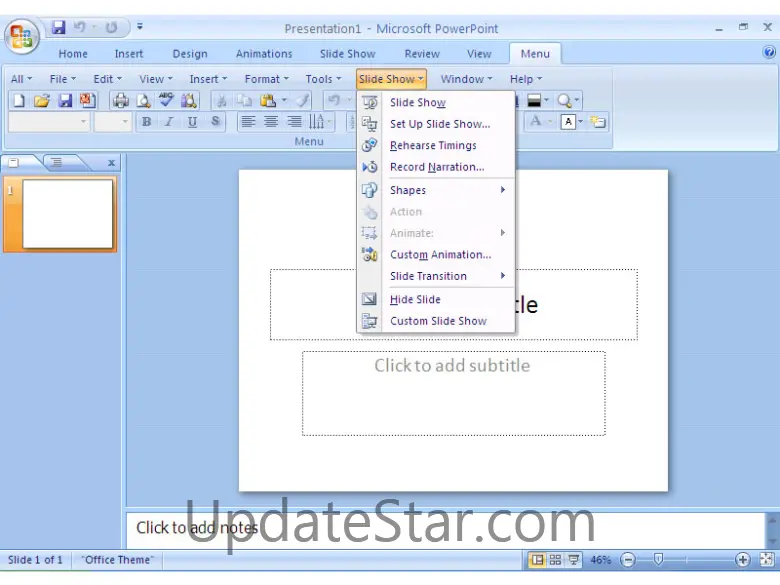Move the zoom slider handle
The width and height of the screenshot is (780, 585).
click(658, 560)
